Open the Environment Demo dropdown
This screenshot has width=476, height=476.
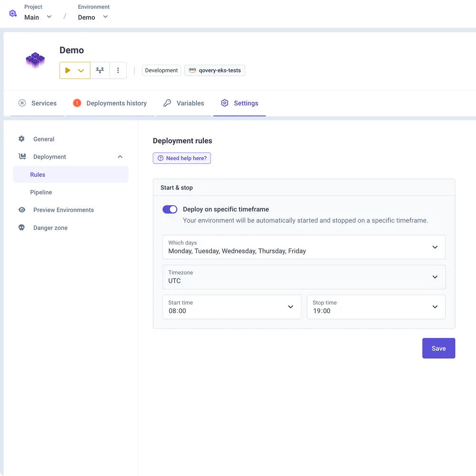point(93,17)
